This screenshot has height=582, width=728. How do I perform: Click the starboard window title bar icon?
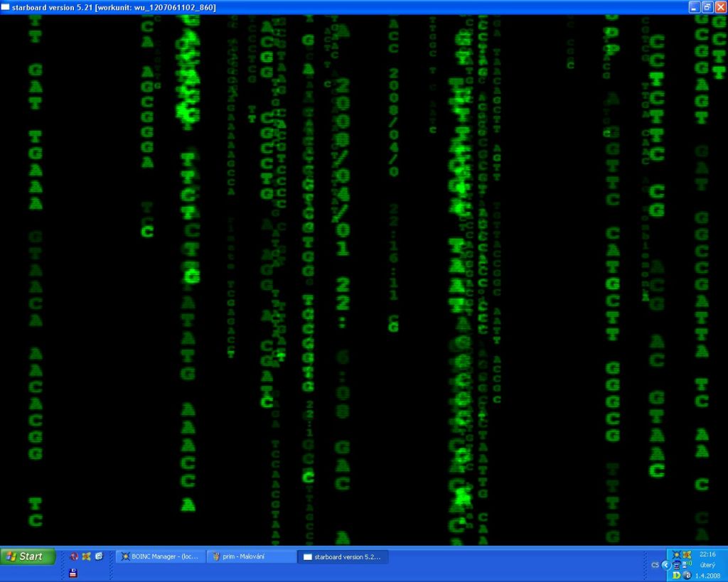point(6,7)
